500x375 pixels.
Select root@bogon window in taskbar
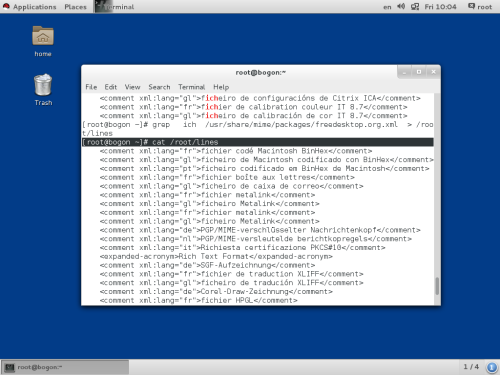click(x=65, y=367)
